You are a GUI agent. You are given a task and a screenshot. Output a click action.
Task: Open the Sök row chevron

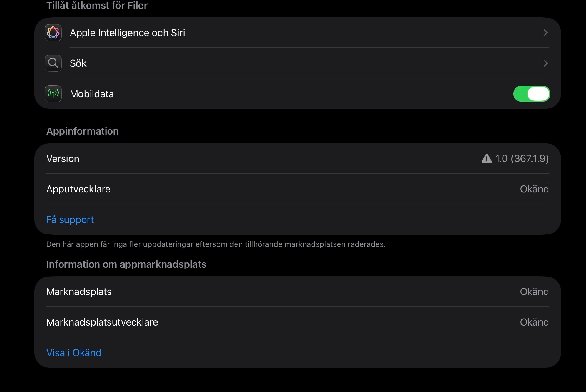tap(545, 63)
